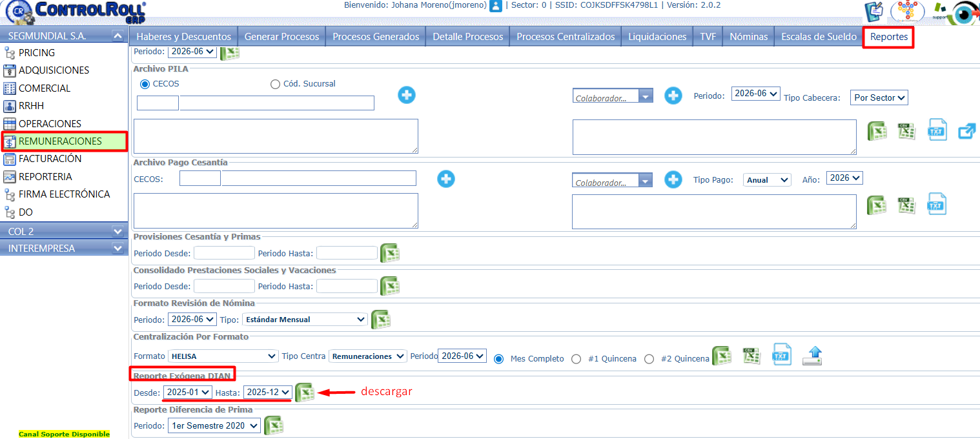The width and height of the screenshot is (980, 439).
Task: Open the Tipo Cabecera dropdown
Action: tap(879, 97)
